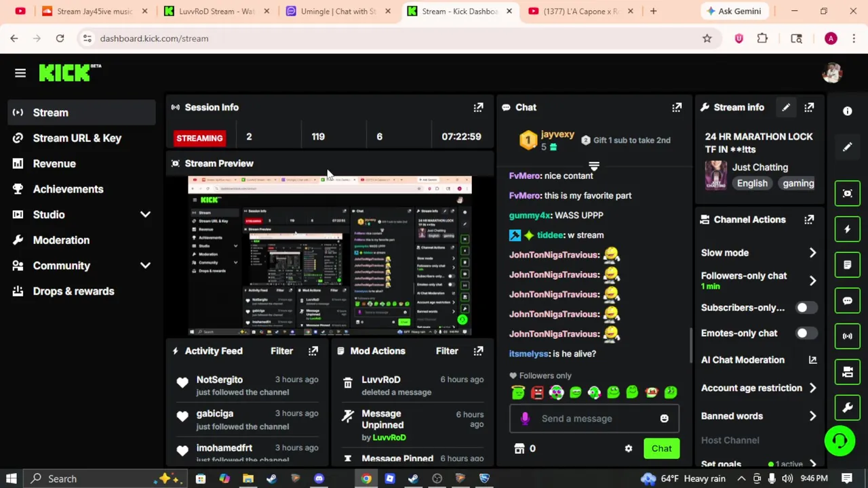Click NotSergito in Activity Feed
Image resolution: width=868 pixels, height=488 pixels.
click(x=219, y=380)
